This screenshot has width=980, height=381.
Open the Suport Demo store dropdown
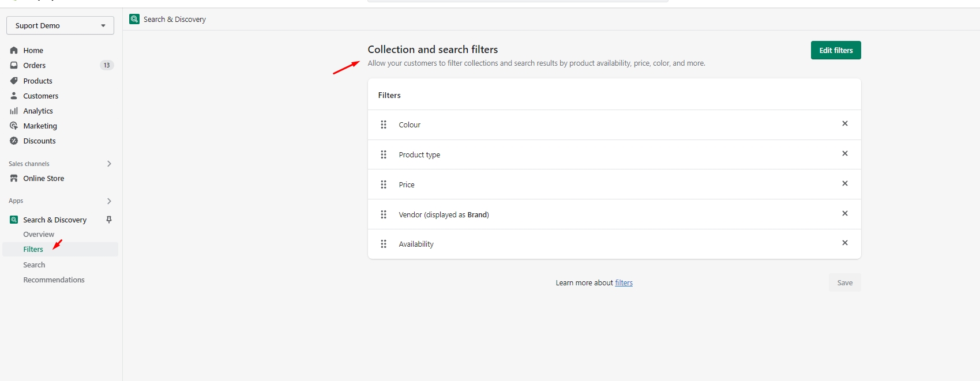pyautogui.click(x=60, y=25)
